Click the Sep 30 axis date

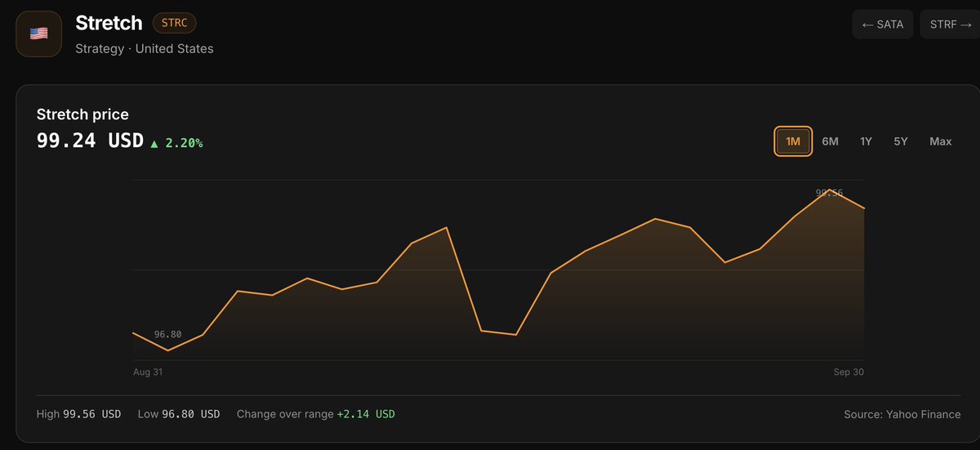[849, 372]
